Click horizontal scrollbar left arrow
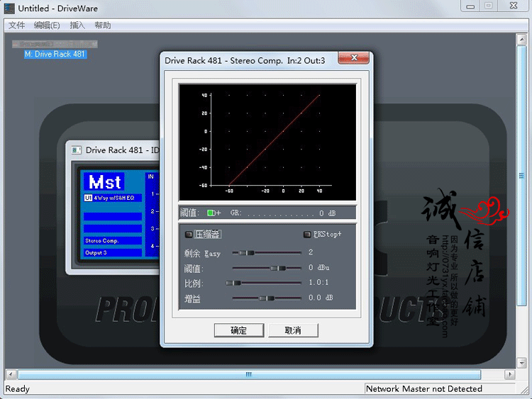The width and height of the screenshot is (532, 399). tap(11, 375)
